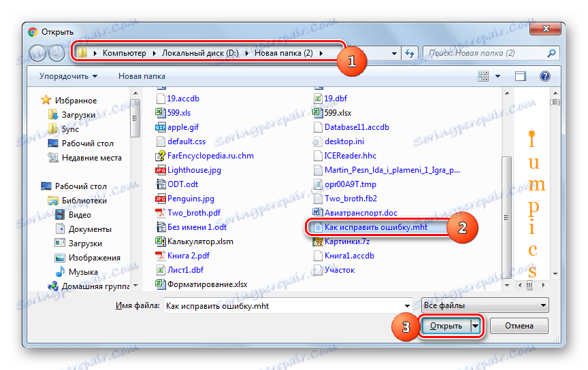Select Библиотеки in the navigation tree
This screenshot has width=588, height=370.
coord(84,201)
